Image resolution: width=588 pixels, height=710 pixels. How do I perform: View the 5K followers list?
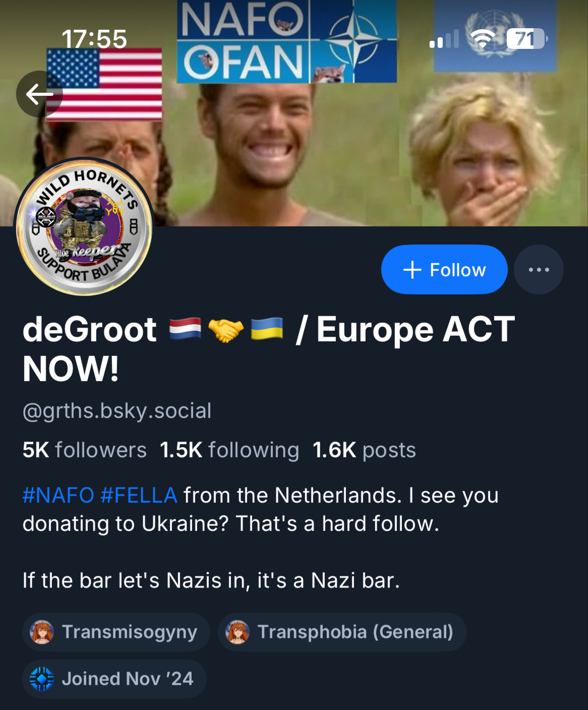pos(85,450)
